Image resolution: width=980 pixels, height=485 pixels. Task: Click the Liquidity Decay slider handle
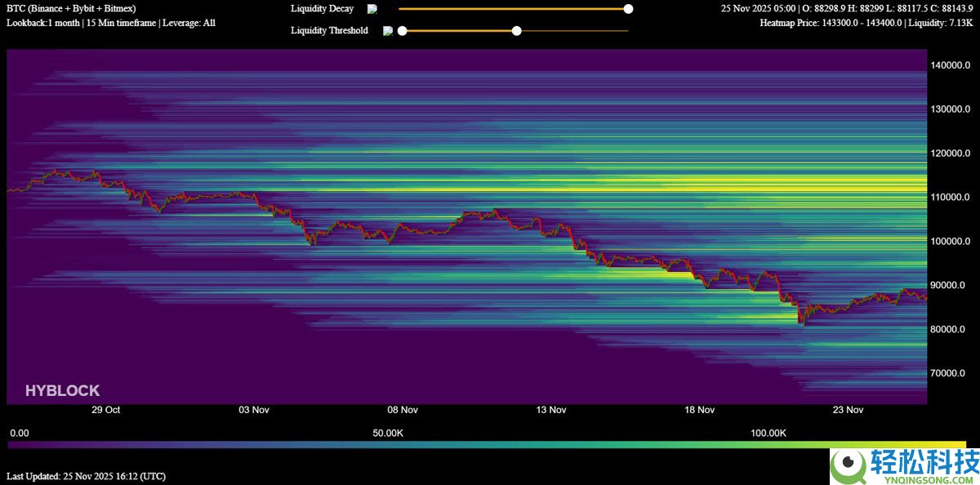click(628, 9)
